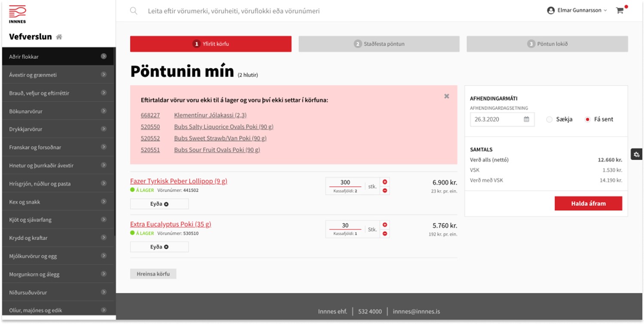
Task: Expand Niðursuðuvörur category arrow
Action: (x=103, y=292)
